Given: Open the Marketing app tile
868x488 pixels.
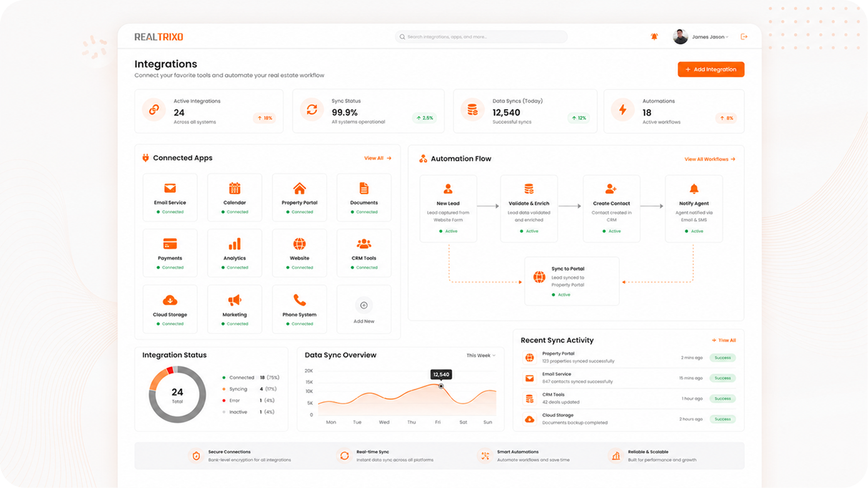Looking at the screenshot, I should tap(235, 310).
